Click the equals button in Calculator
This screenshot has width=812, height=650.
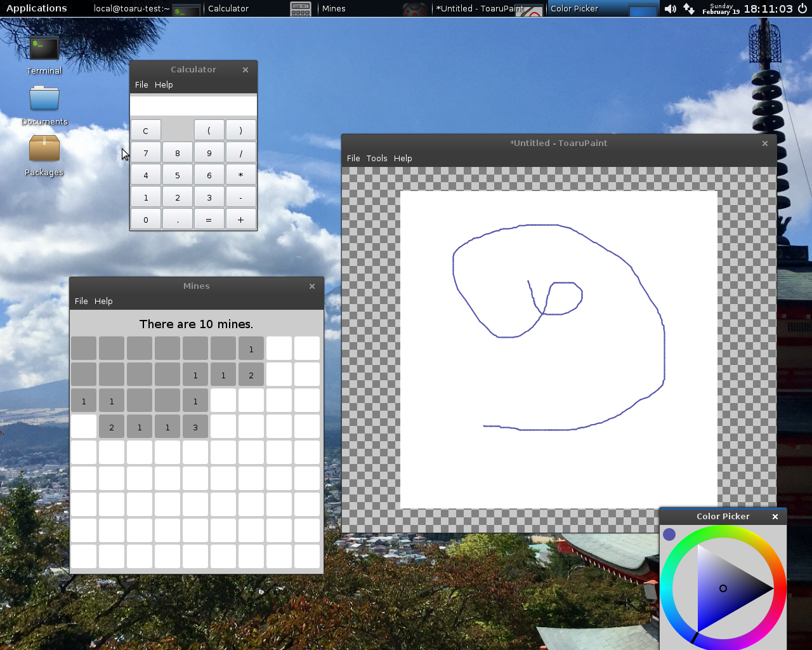pyautogui.click(x=209, y=220)
